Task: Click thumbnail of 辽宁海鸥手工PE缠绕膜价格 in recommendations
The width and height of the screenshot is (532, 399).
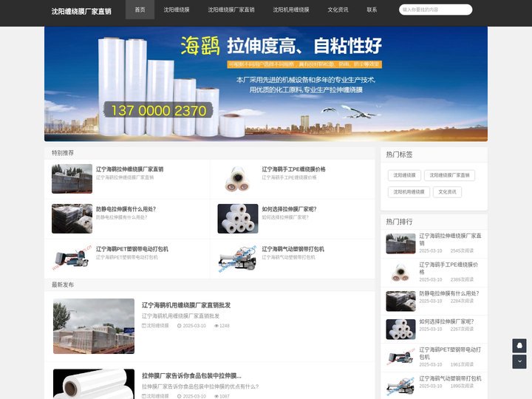Action: point(237,179)
